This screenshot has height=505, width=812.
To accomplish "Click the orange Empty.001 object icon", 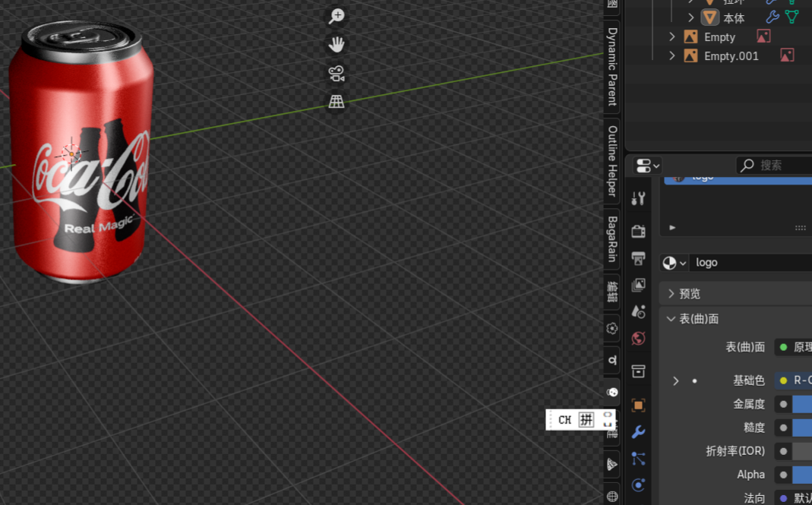I will pyautogui.click(x=690, y=55).
